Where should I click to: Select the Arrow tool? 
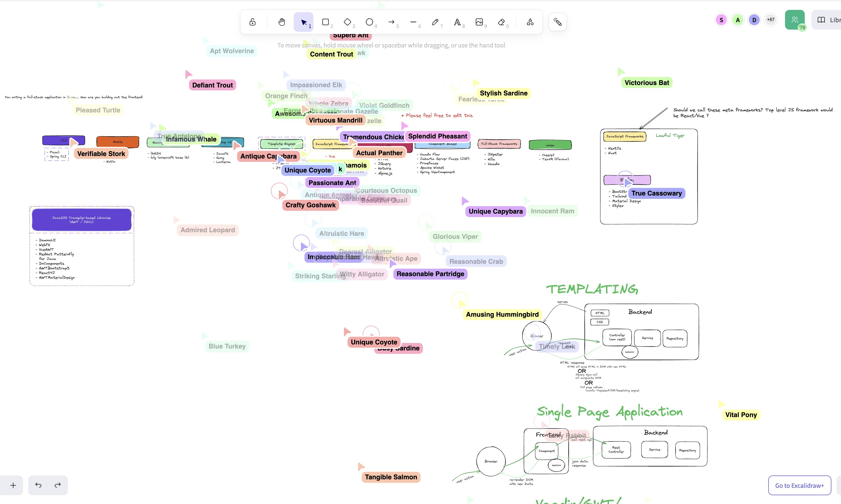(391, 22)
